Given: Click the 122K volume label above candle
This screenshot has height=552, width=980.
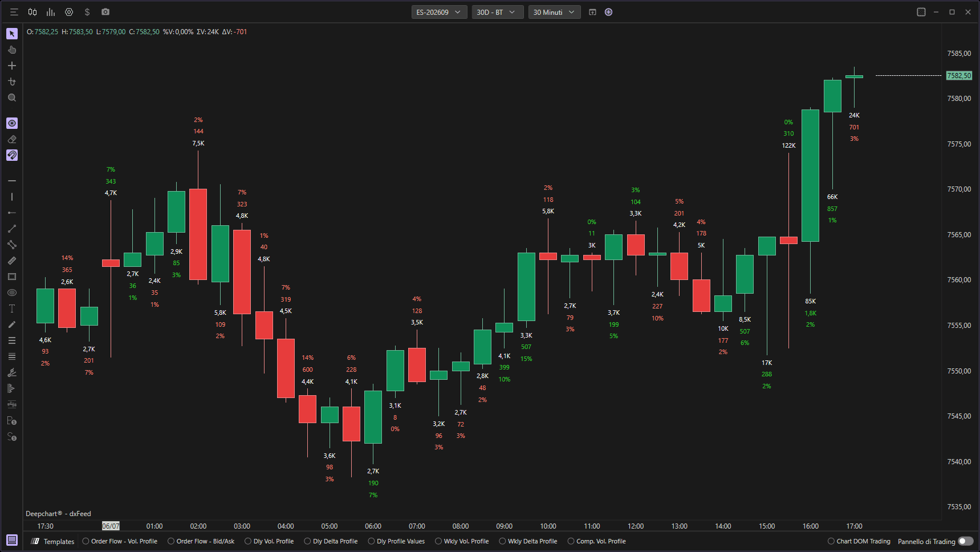Looking at the screenshot, I should coord(788,145).
